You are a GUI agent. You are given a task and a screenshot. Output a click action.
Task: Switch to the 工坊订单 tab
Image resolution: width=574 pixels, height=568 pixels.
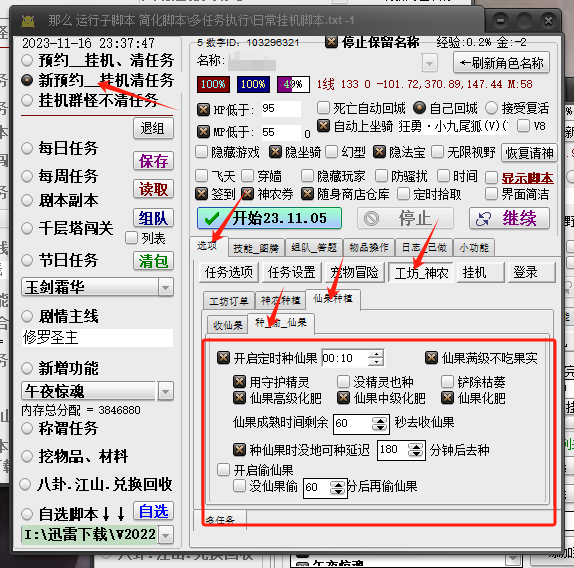229,301
